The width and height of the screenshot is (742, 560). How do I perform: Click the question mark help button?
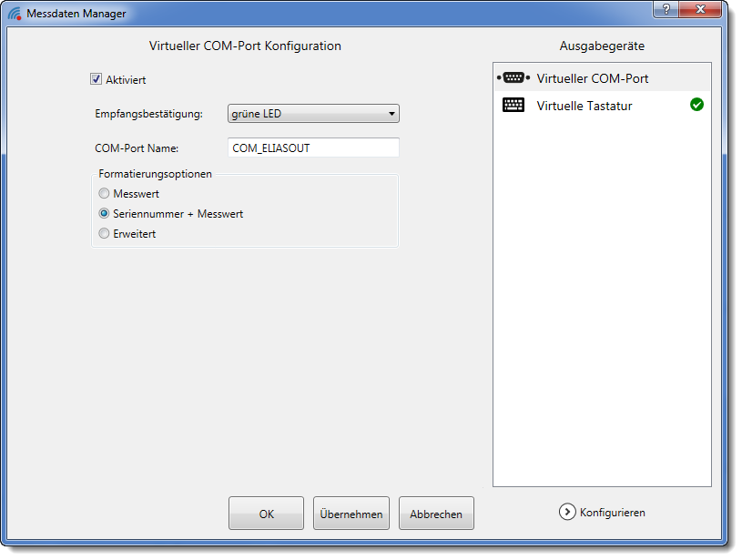tap(666, 9)
